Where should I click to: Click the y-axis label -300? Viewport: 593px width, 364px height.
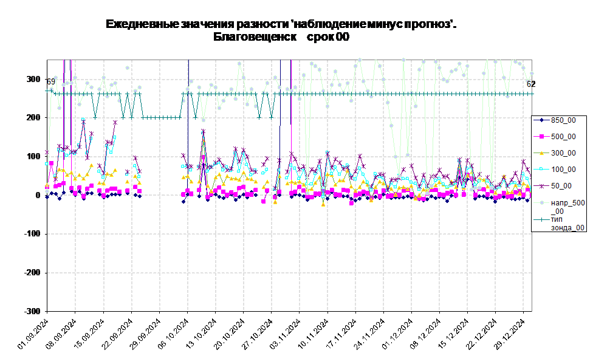(32, 311)
